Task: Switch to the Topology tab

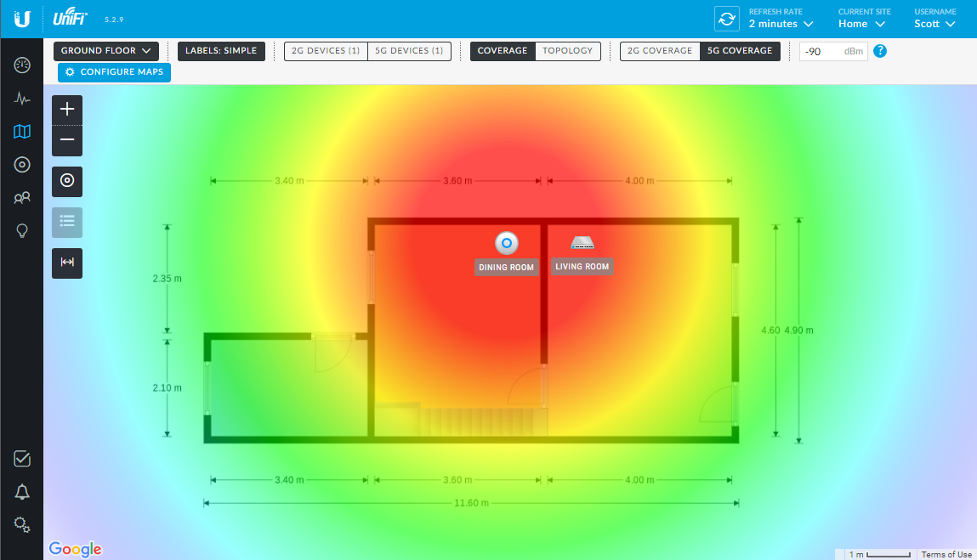Action: pos(567,51)
